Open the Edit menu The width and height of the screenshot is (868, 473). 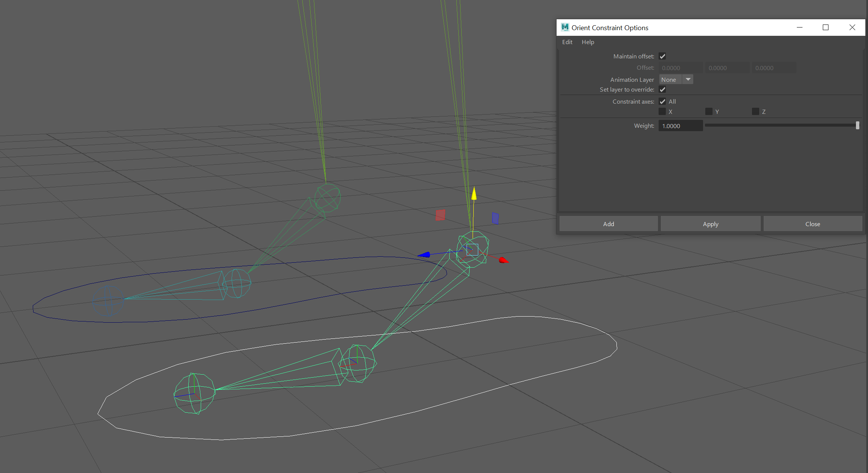pos(567,42)
